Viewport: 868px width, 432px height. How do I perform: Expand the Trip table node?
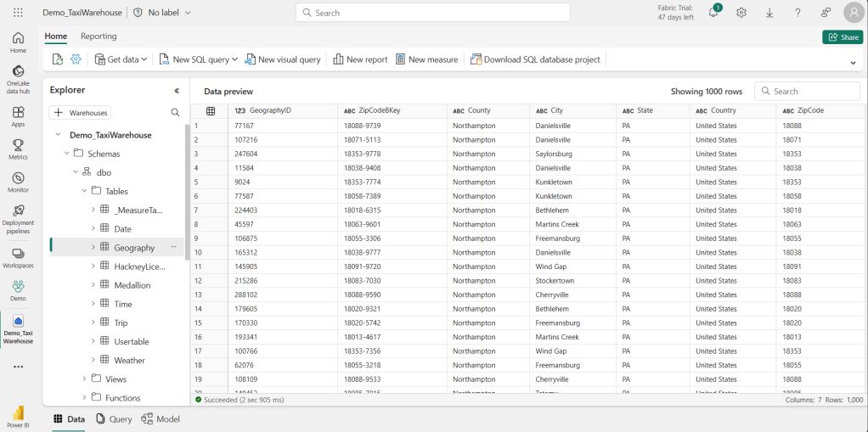(x=93, y=323)
